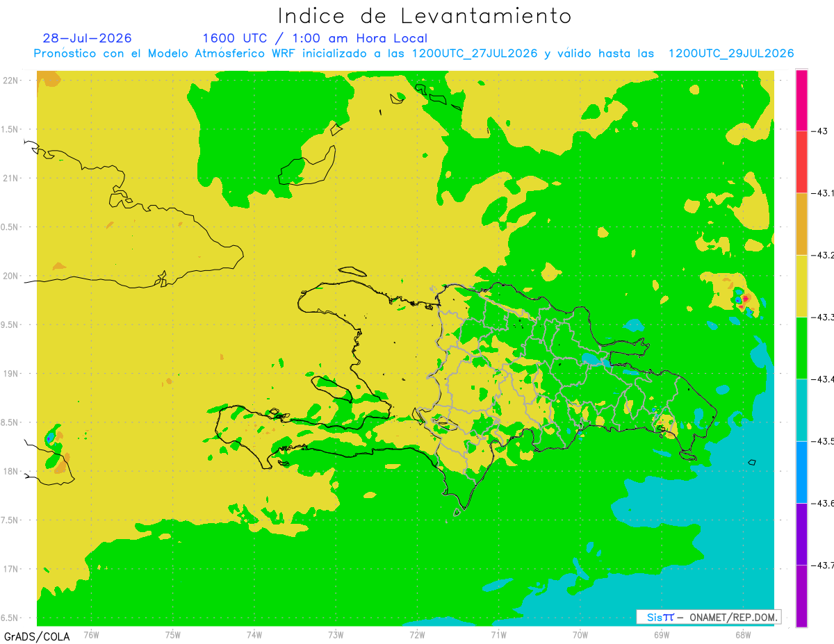Click the magenta segment atop the color scale

click(x=801, y=100)
